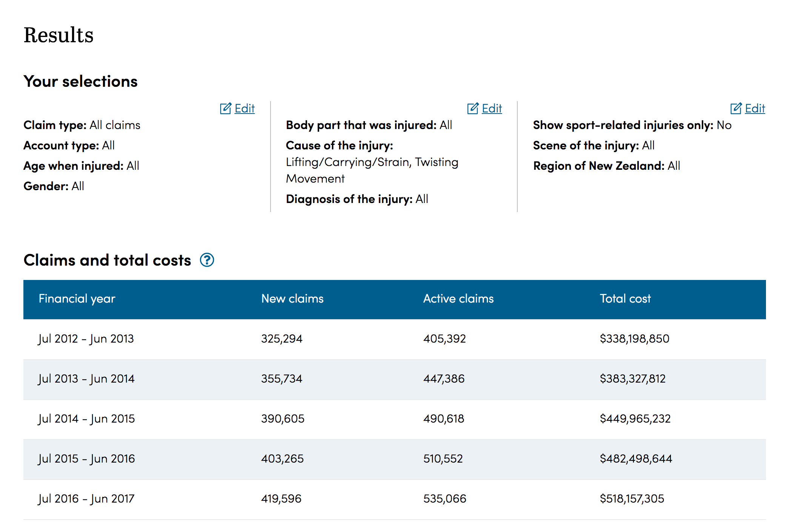Screen dimensions: 812x532
Task: Select the Jul 2015 – Jun 2016 row label
Action: pyautogui.click(x=86, y=459)
